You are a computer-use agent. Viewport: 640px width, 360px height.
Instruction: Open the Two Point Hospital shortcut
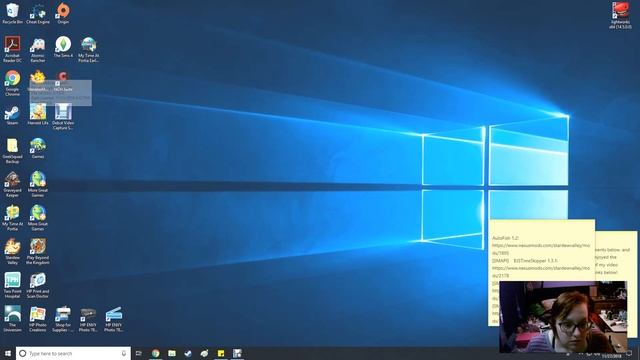pos(12,286)
